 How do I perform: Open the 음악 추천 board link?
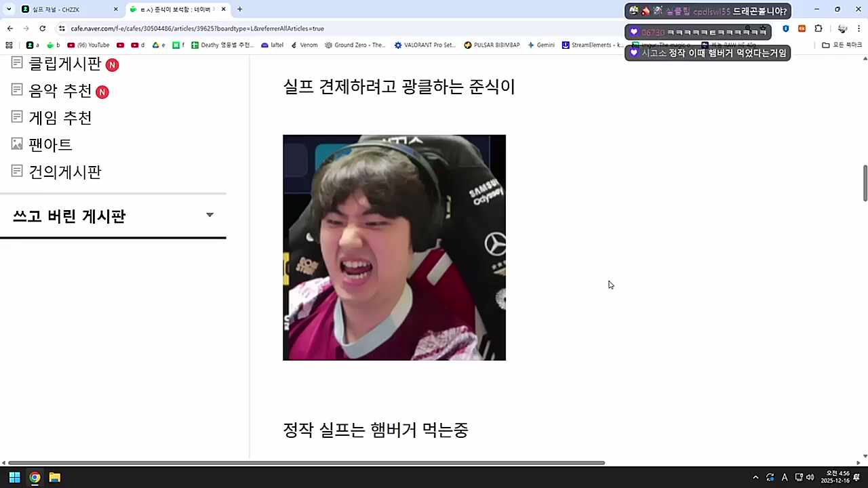[60, 91]
